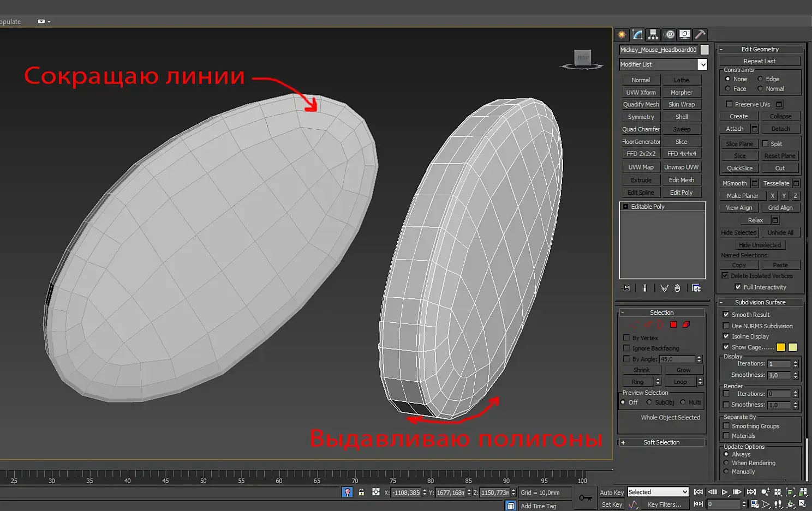Open the Motion panel tab
Viewport: 812px width, 511px height.
click(x=669, y=35)
